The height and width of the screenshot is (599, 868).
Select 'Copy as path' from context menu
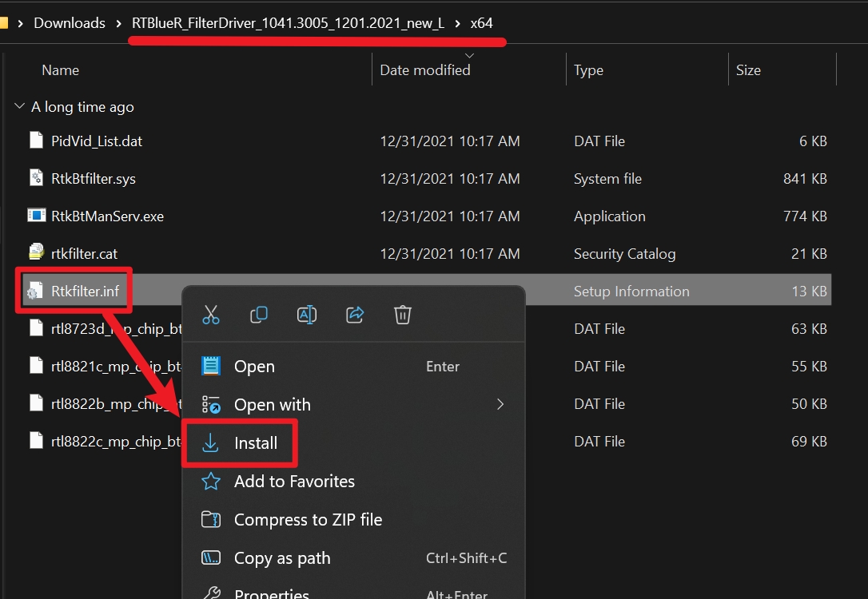tap(281, 557)
